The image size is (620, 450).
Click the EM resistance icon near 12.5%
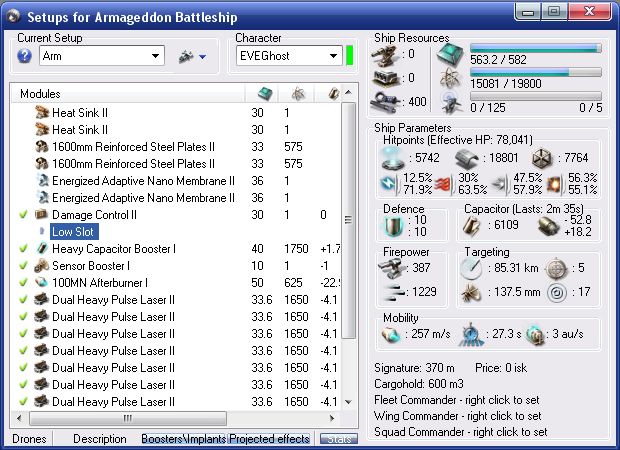click(390, 183)
